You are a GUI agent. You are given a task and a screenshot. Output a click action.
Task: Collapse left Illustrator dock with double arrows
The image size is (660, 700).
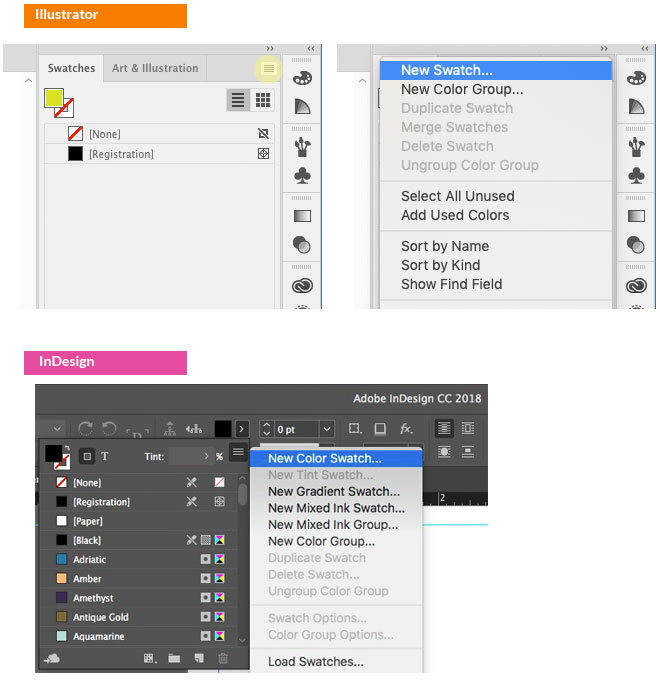311,48
